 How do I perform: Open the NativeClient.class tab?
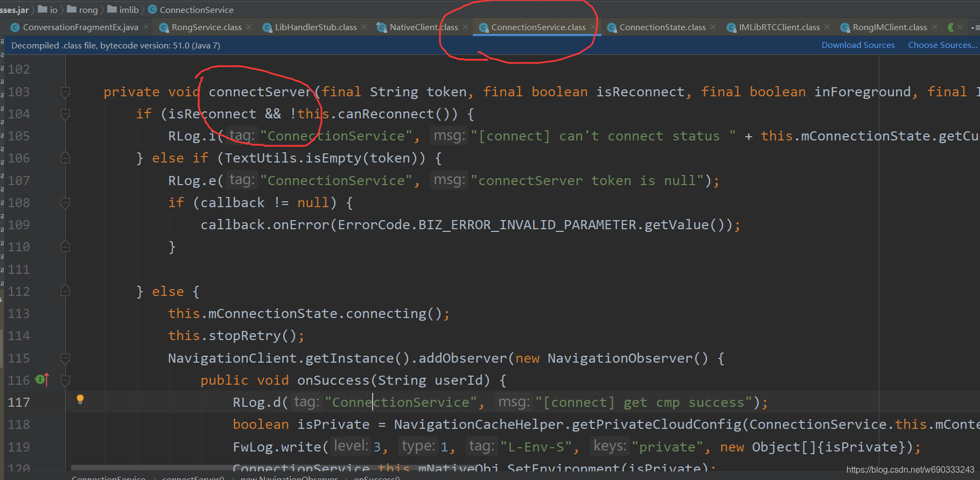tap(424, 27)
